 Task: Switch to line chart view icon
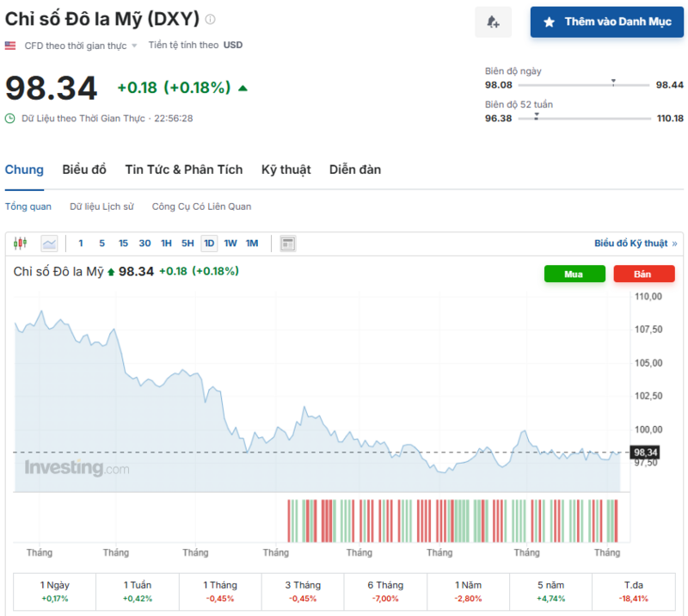point(49,243)
